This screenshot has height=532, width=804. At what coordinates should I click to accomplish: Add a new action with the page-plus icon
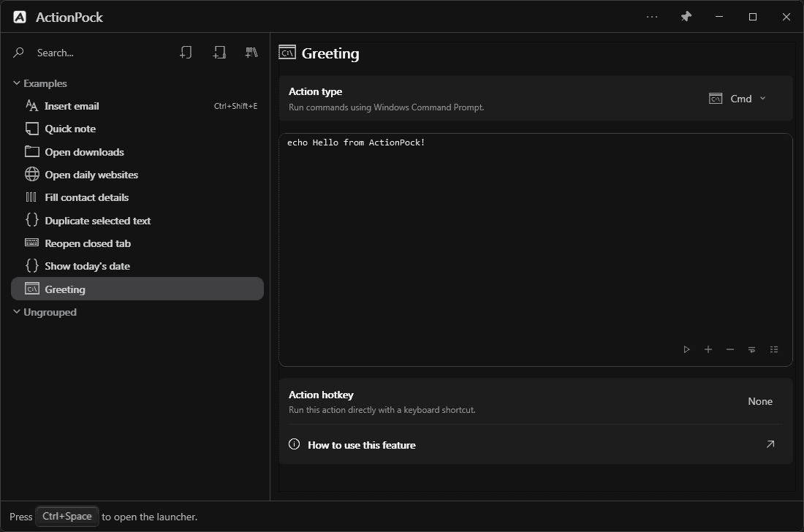pos(186,53)
